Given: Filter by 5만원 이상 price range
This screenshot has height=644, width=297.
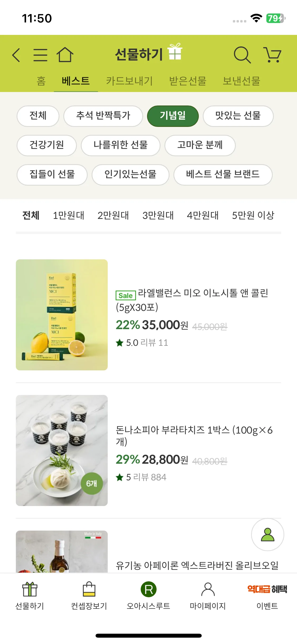Looking at the screenshot, I should (253, 215).
